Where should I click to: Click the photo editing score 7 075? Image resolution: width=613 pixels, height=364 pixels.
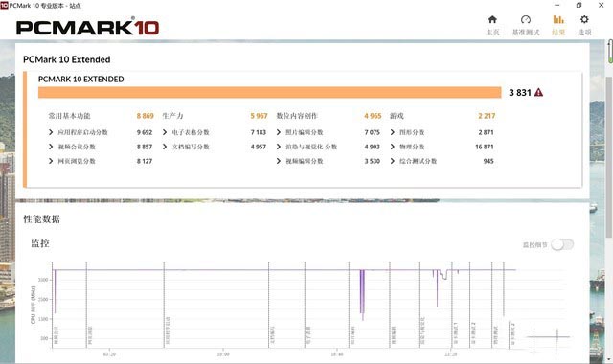373,132
